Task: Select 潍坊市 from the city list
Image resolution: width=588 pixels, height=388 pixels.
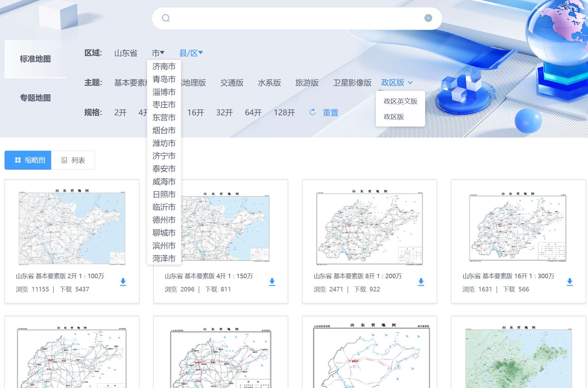Action: click(x=164, y=143)
